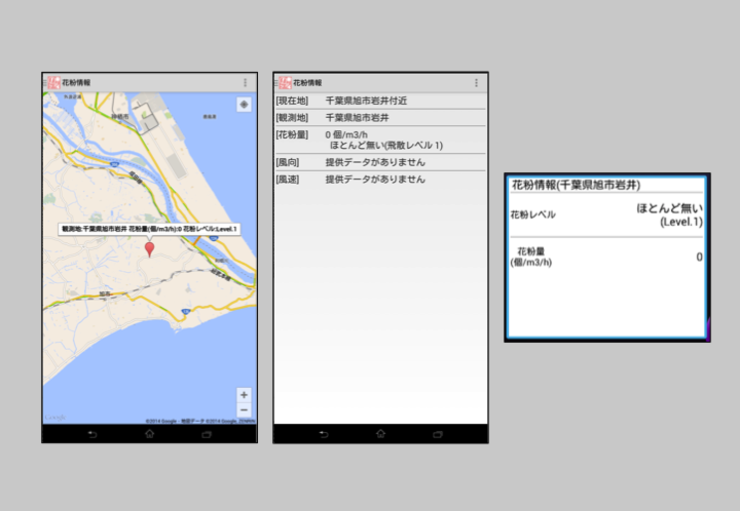Open overflow menu on the map screen
This screenshot has width=740, height=511.
[245, 82]
